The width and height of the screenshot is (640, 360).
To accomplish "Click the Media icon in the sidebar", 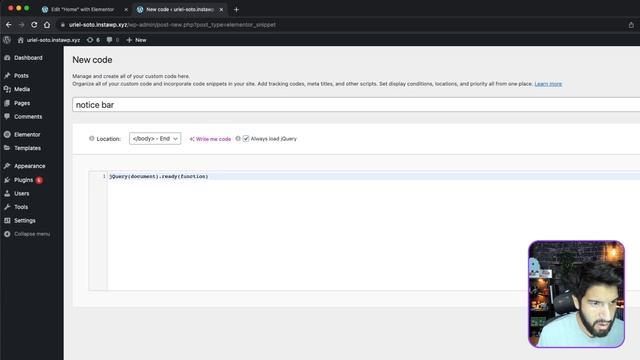I will click(x=7, y=89).
